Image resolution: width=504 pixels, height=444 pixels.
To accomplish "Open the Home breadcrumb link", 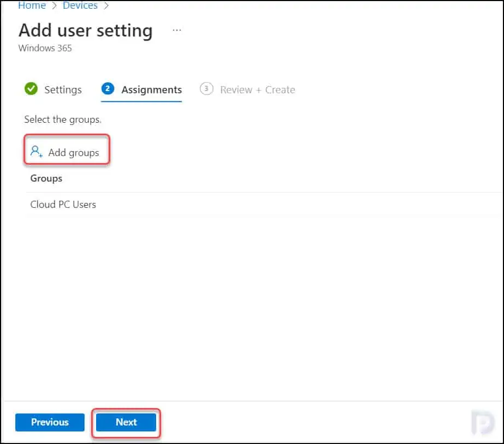I will (x=32, y=5).
